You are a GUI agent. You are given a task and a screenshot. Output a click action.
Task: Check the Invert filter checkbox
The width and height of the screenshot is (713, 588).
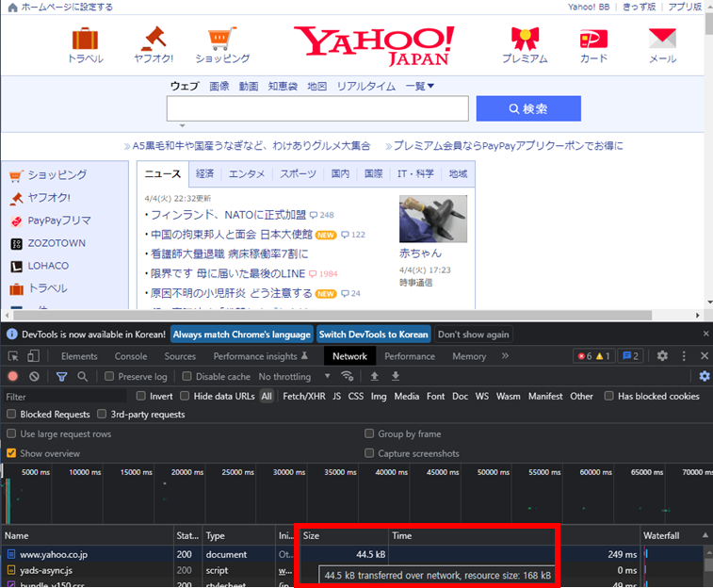tap(141, 396)
